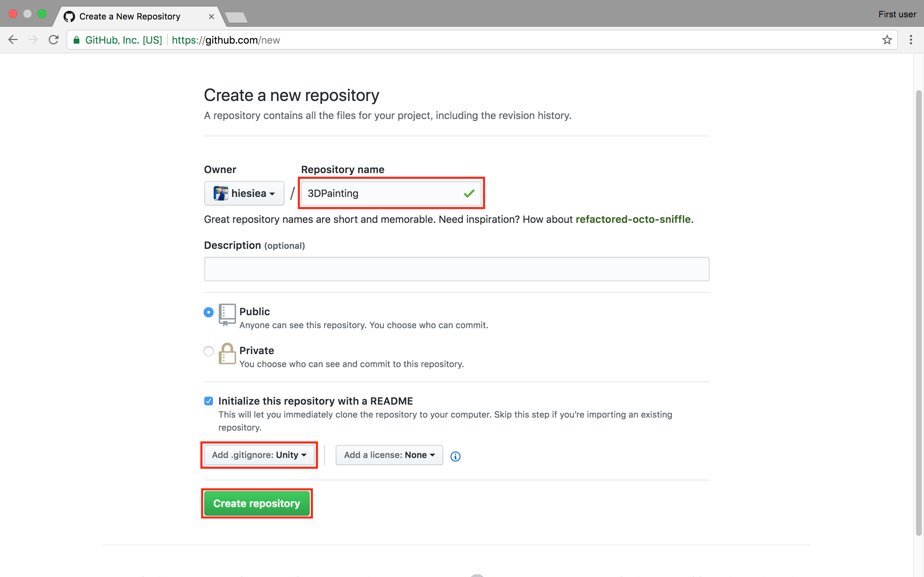Reload the page

click(x=53, y=39)
